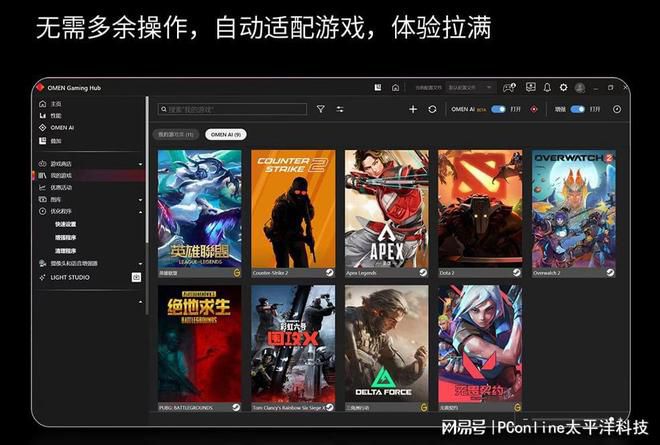Image resolution: width=660 pixels, height=445 pixels.
Task: Open settings with the gear icon
Action: click(x=564, y=88)
